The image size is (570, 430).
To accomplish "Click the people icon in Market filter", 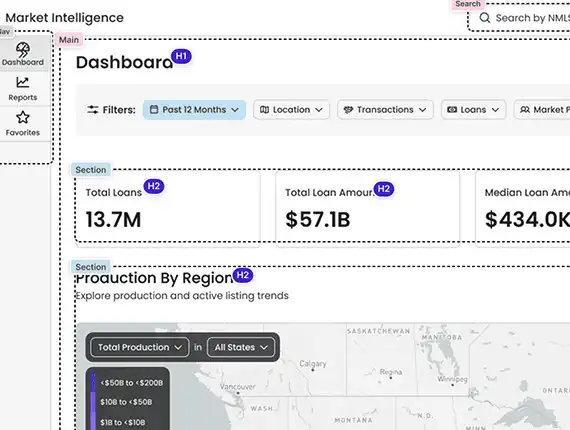I will pos(525,109).
